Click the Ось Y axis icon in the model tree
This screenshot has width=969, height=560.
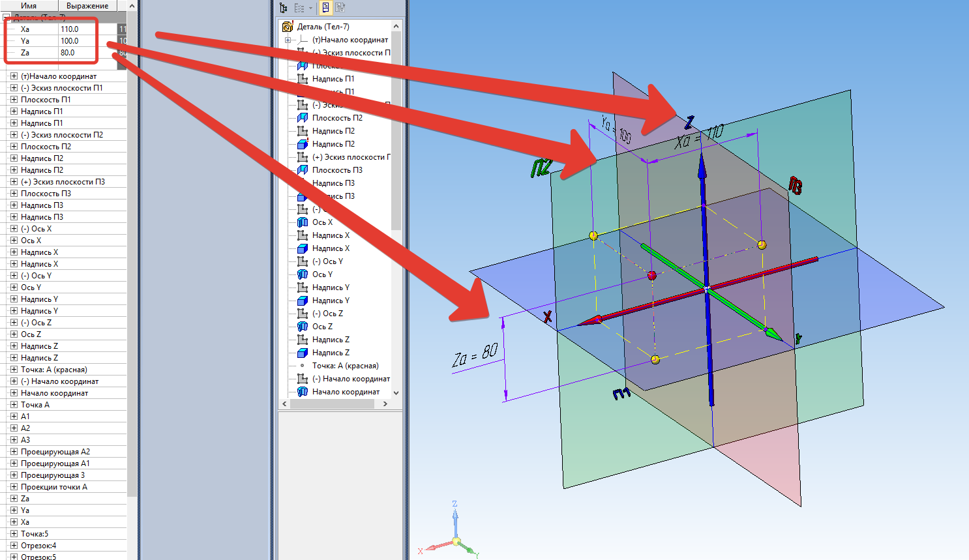[303, 274]
